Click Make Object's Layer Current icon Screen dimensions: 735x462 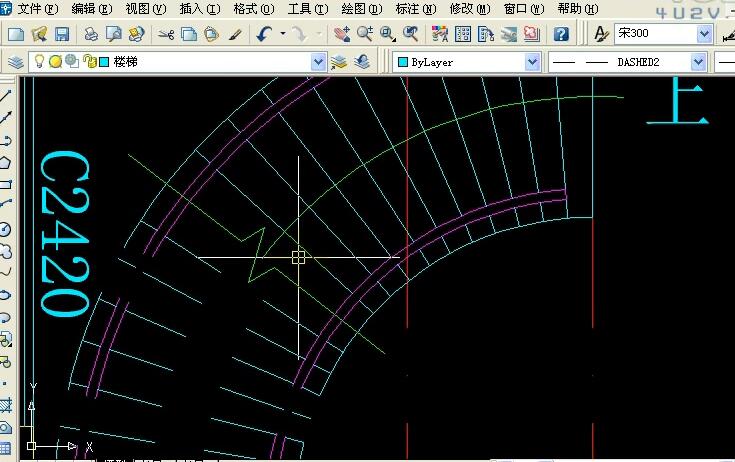[339, 62]
